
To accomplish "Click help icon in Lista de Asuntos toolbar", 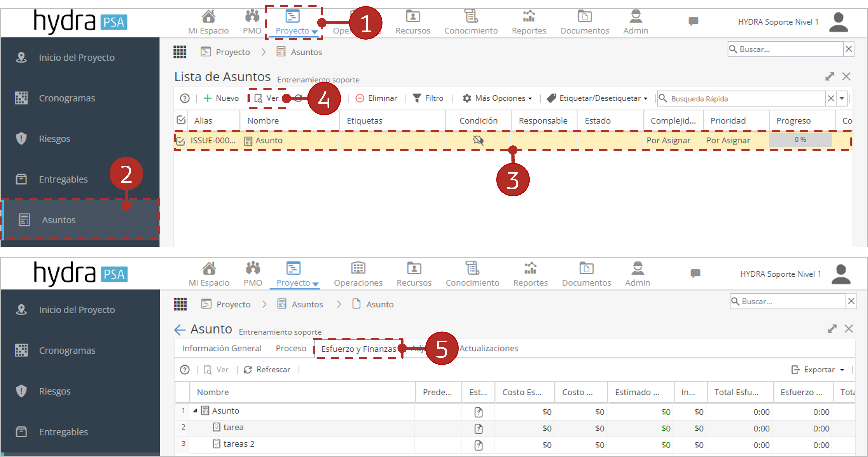I will tap(185, 98).
